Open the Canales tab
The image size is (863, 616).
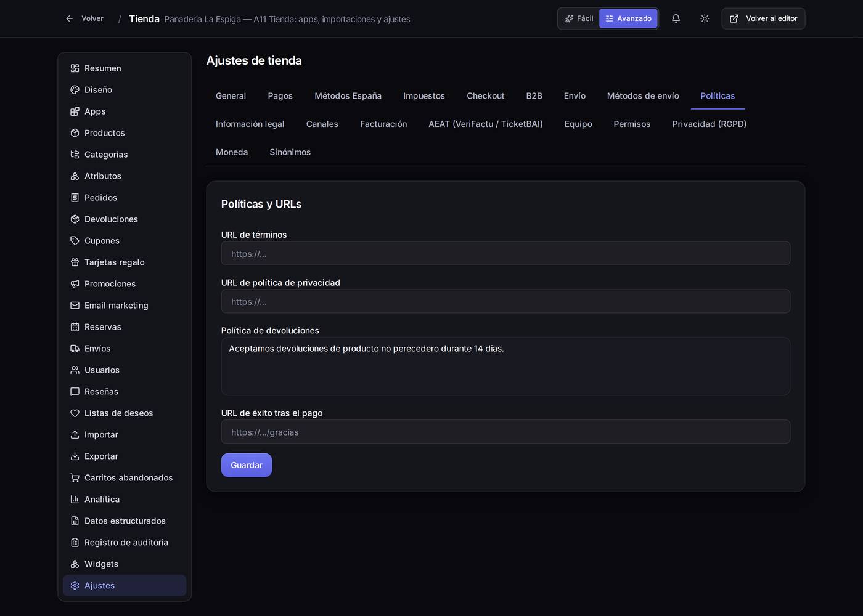(322, 124)
